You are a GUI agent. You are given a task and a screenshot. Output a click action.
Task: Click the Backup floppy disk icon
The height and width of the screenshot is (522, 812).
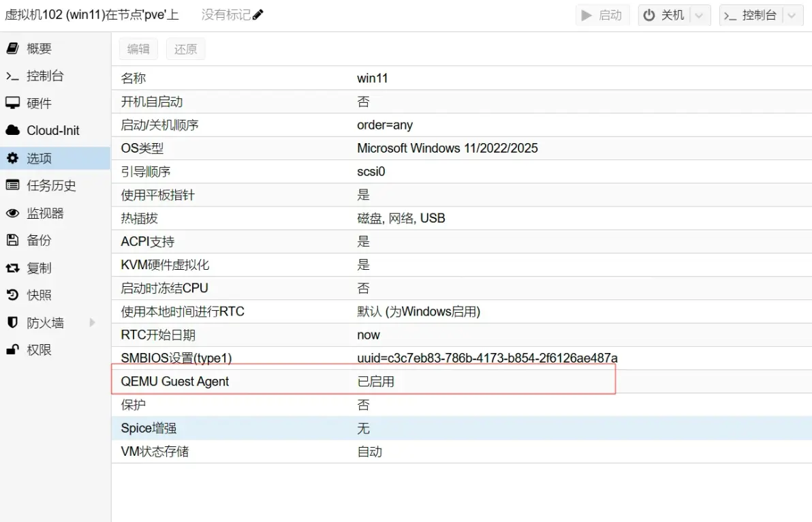click(12, 241)
